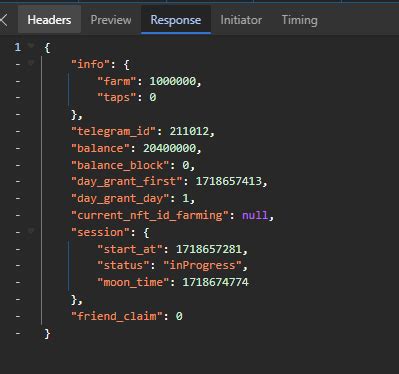Click the "info" key text
The width and height of the screenshot is (399, 374).
(90, 64)
